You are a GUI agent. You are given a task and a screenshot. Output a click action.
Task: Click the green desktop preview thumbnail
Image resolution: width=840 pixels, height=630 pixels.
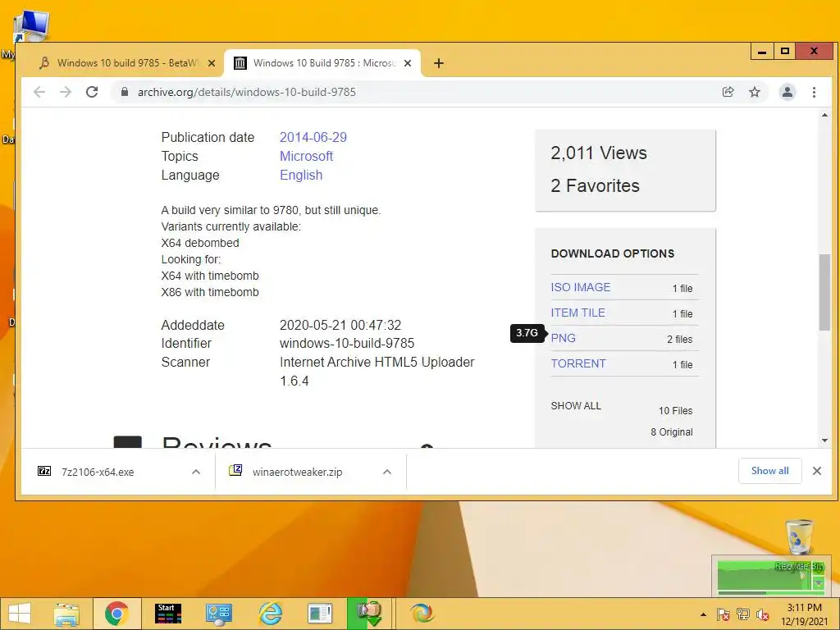tap(770, 577)
